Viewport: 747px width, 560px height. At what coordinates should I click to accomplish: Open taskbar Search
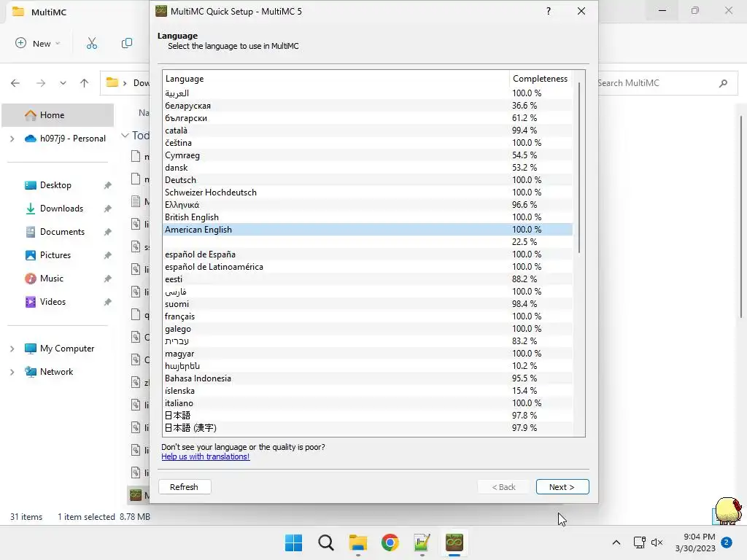[326, 542]
